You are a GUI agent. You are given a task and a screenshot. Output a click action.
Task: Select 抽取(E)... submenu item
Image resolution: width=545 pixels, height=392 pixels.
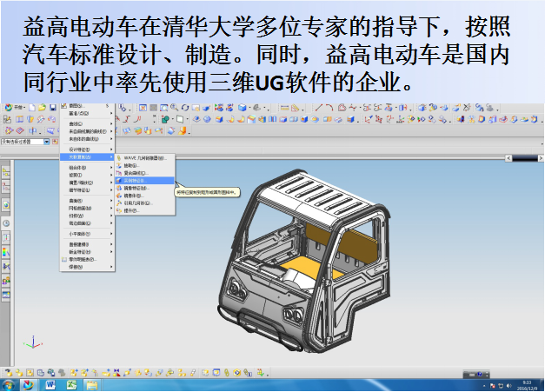pos(144,165)
